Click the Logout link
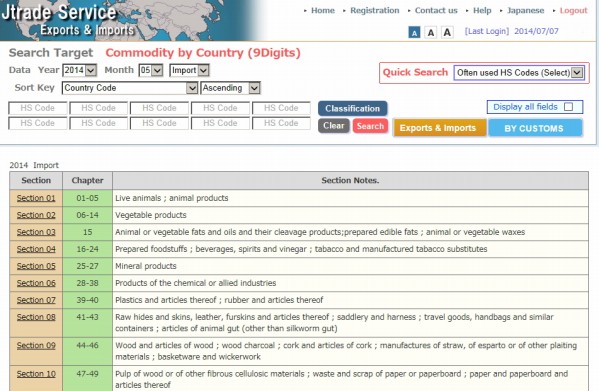Viewport: 599px width, 391px height. click(573, 11)
